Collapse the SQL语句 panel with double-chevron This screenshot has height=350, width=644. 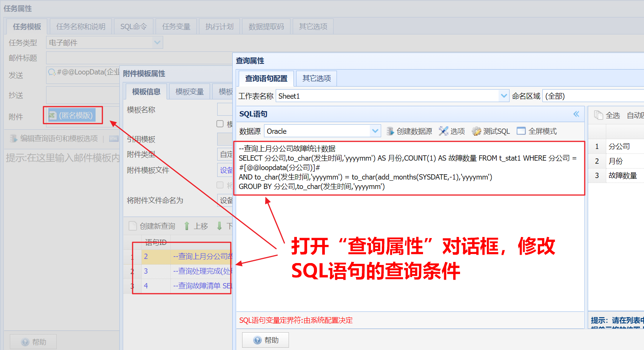(x=576, y=114)
